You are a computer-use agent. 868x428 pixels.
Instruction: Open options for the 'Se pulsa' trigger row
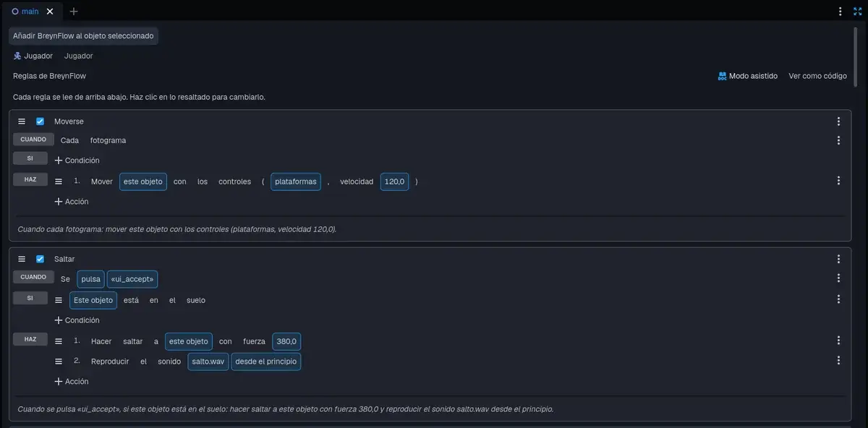pos(838,278)
